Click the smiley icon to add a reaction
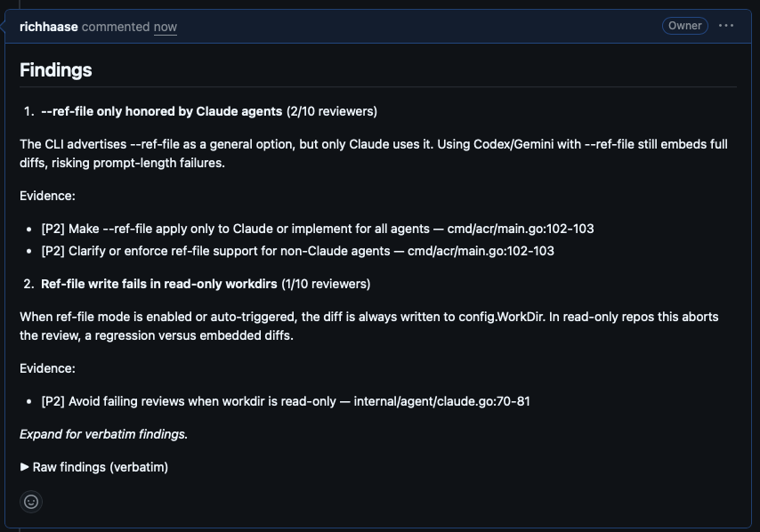The width and height of the screenshot is (760, 532). click(30, 502)
